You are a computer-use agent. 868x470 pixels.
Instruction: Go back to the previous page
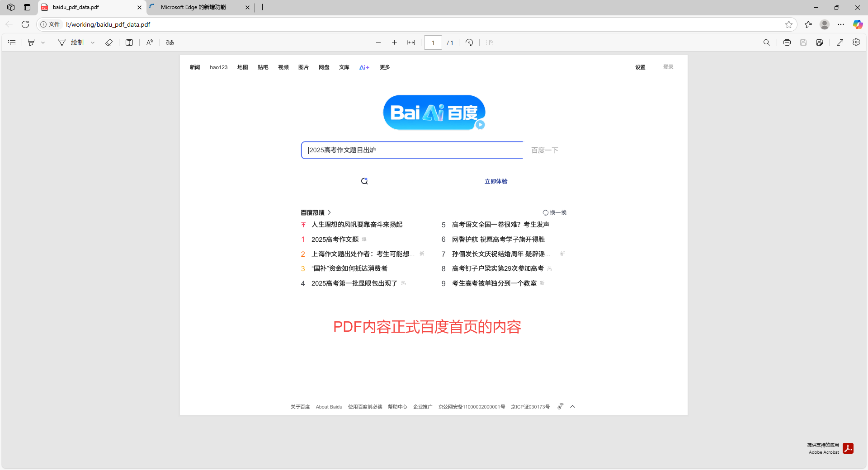pyautogui.click(x=9, y=24)
